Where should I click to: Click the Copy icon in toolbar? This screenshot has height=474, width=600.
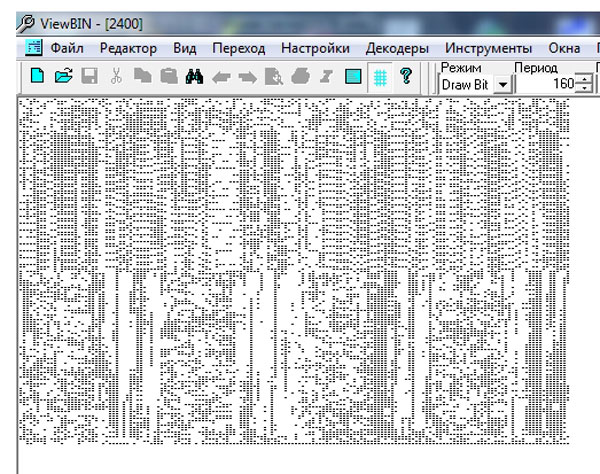[x=142, y=76]
